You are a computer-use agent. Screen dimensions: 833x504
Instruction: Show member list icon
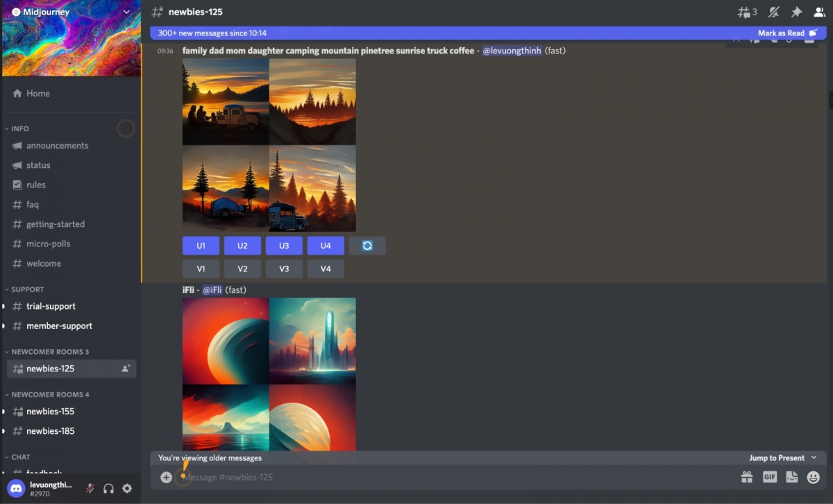tap(819, 12)
